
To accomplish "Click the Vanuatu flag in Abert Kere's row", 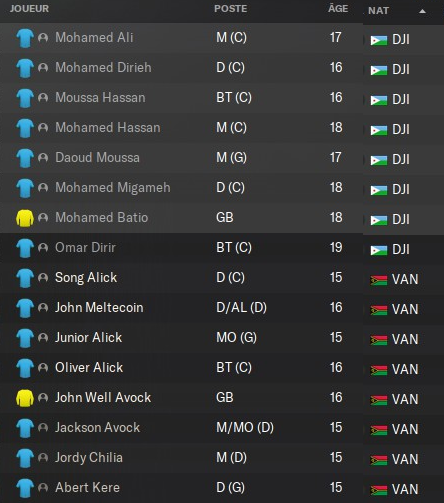I will point(379,490).
